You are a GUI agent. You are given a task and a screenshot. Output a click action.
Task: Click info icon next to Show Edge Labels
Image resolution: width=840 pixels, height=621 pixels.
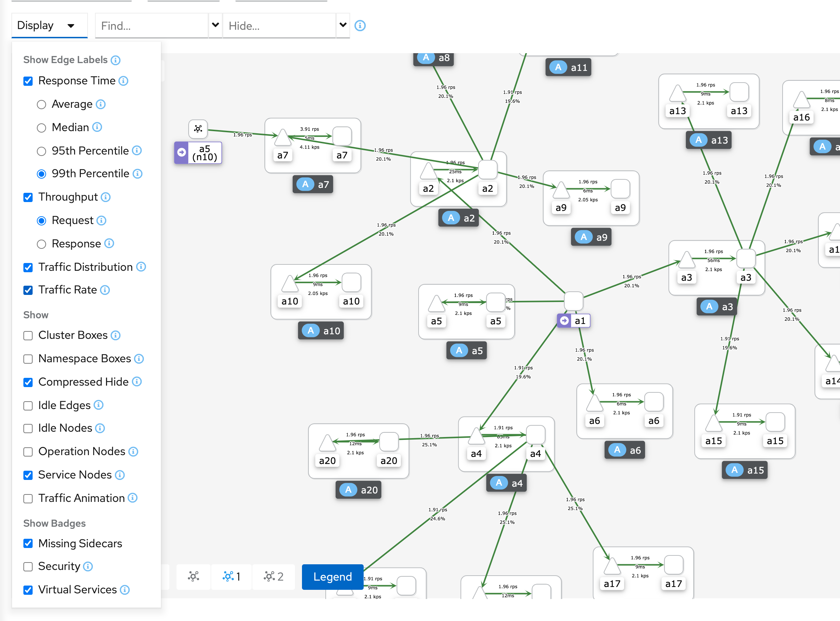click(x=116, y=60)
